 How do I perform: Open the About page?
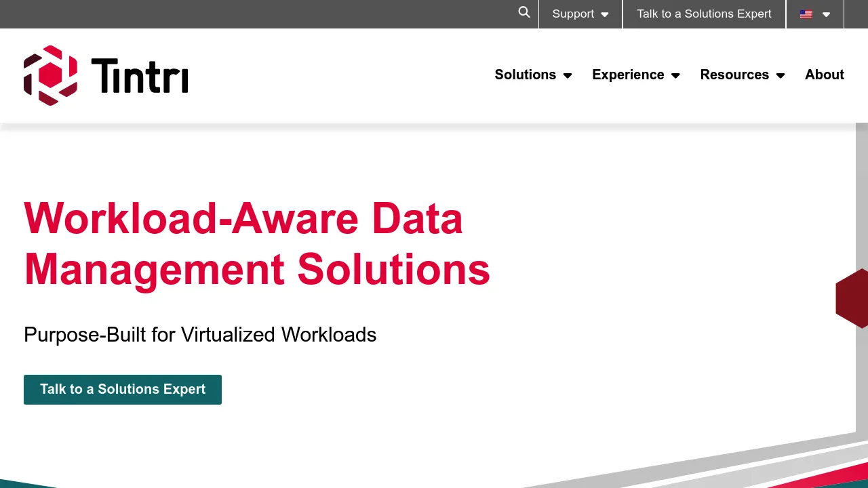[x=825, y=75]
